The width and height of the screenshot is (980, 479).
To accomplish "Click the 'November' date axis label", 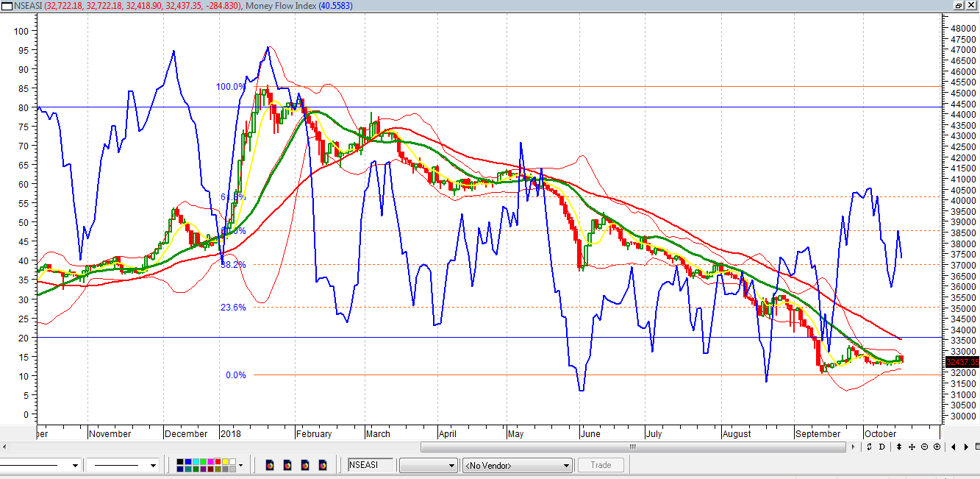I will [110, 434].
